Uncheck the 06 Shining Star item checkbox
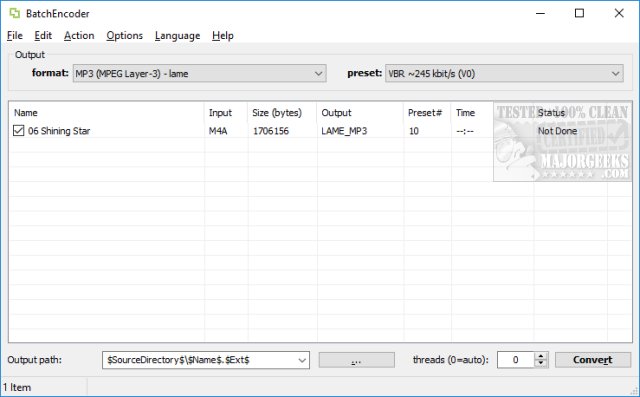The width and height of the screenshot is (640, 397). (18, 131)
